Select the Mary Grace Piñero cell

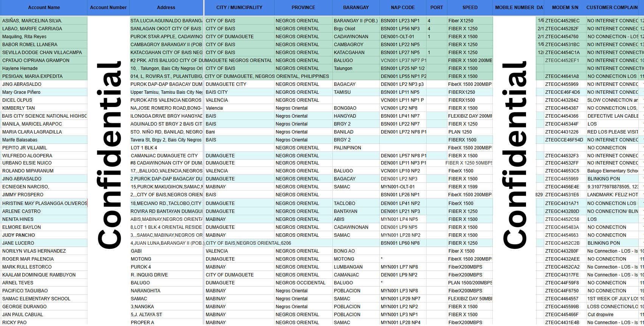[44, 92]
